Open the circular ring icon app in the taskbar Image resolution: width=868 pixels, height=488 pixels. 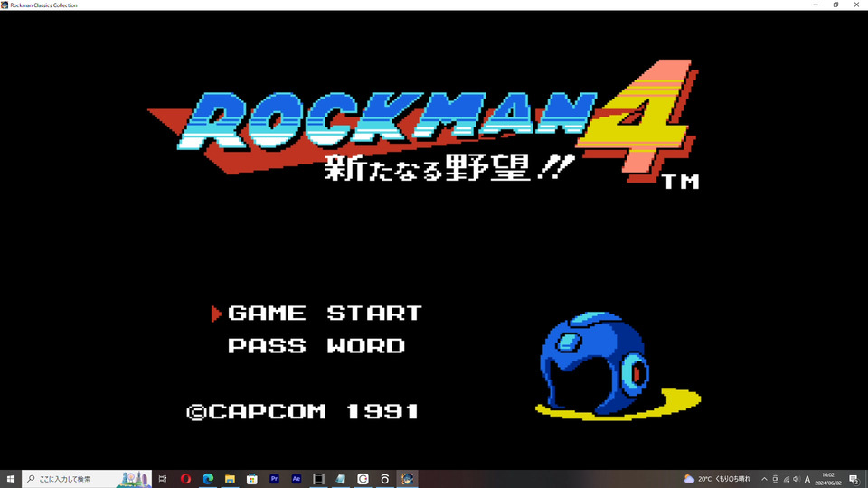point(385,479)
